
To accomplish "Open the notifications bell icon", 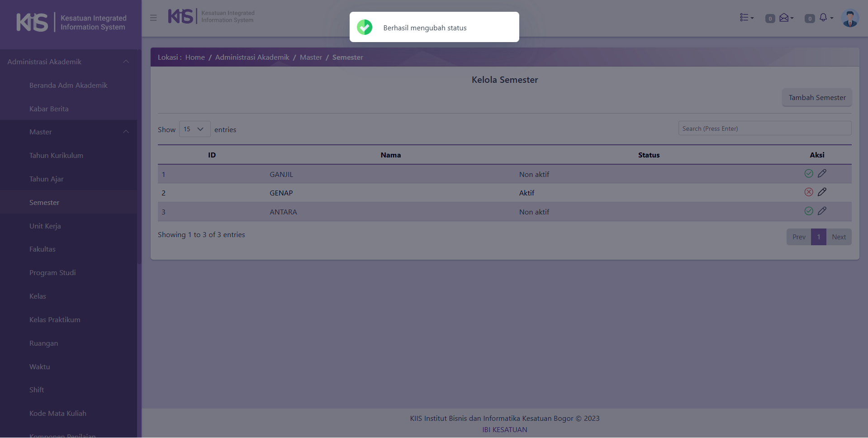I will pyautogui.click(x=824, y=18).
